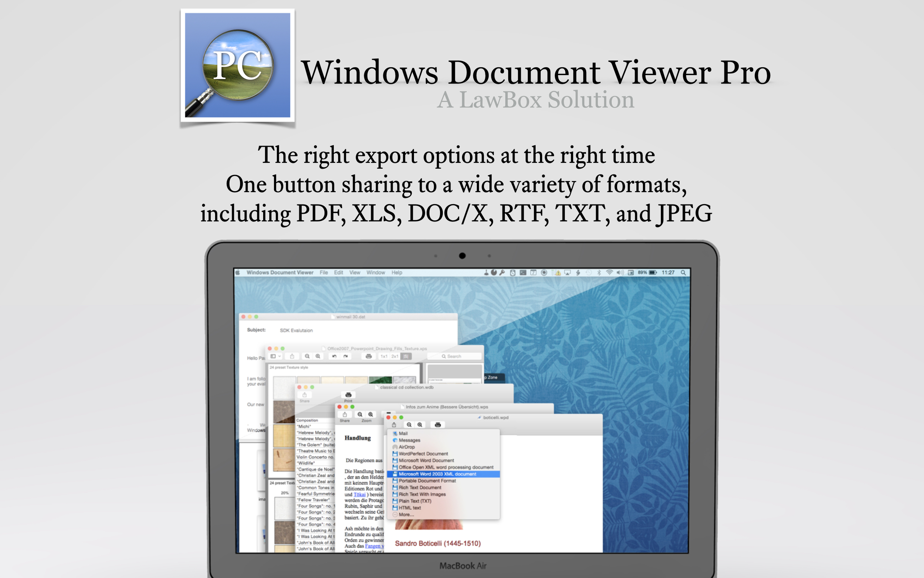The width and height of the screenshot is (924, 578).
Task: Zoom out in the Infos zum Anime window
Action: (x=360, y=415)
